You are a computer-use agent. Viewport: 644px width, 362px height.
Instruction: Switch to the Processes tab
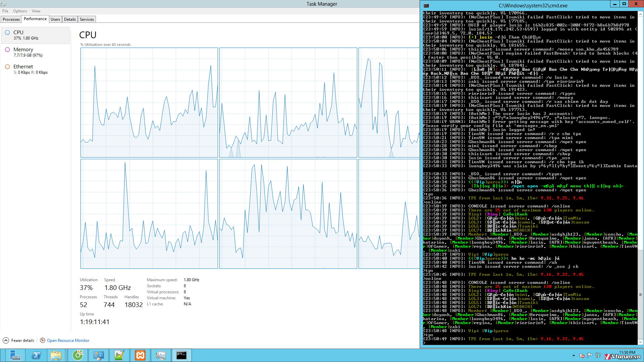coord(11,19)
